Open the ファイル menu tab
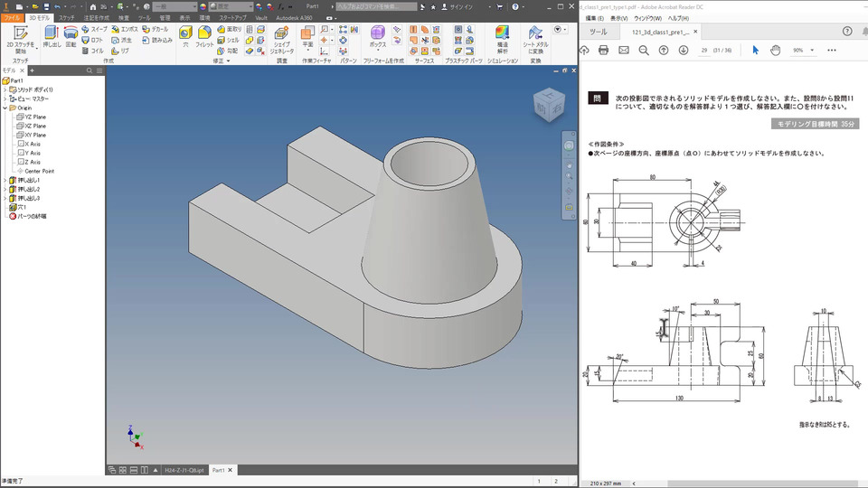868x488 pixels. point(12,18)
